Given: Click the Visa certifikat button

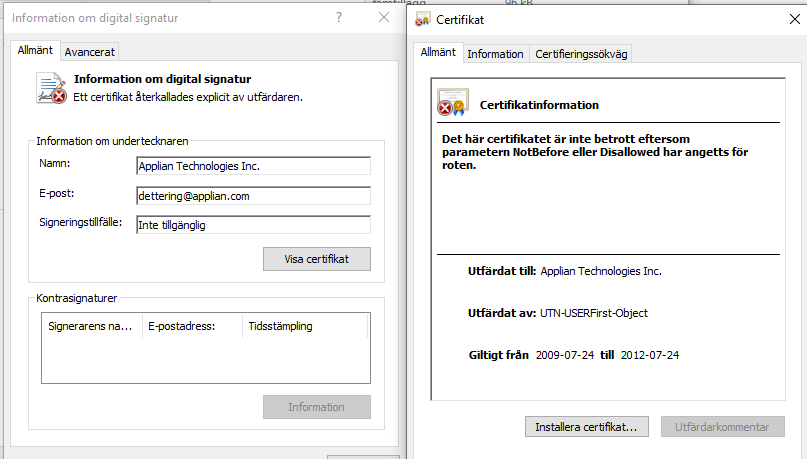Looking at the screenshot, I should coord(317,259).
